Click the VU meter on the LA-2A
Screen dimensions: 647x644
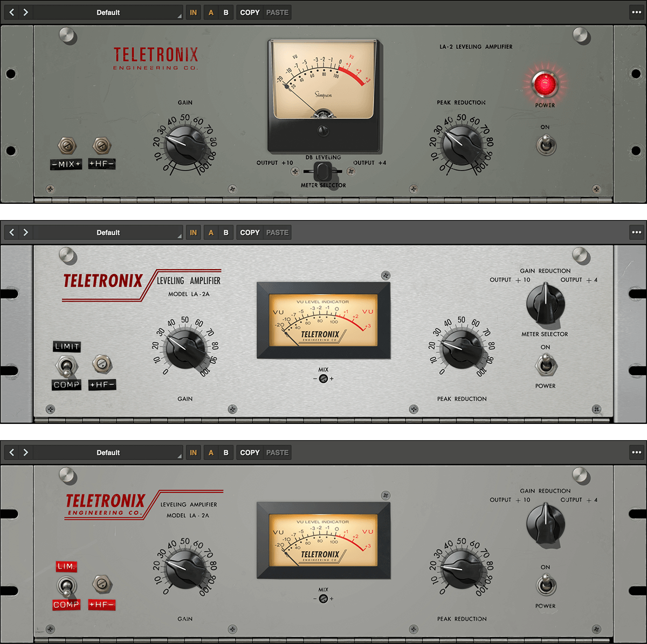(323, 320)
